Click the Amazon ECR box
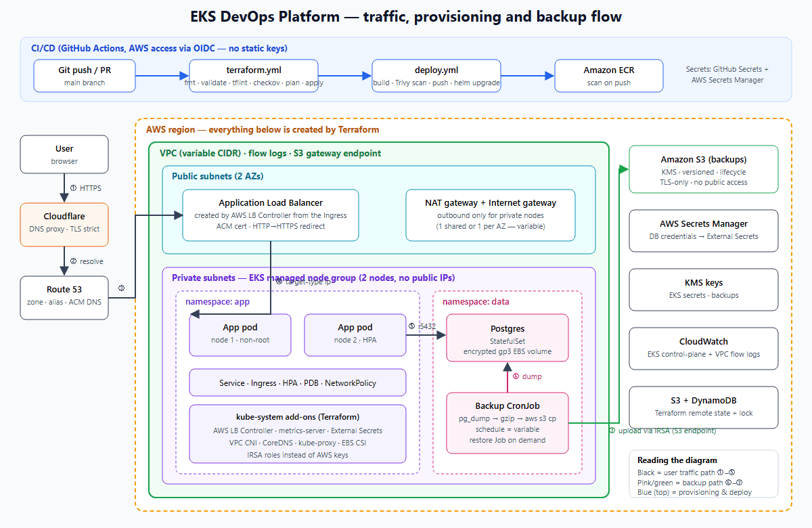Screen dimensions: 812x528 pos(609,76)
